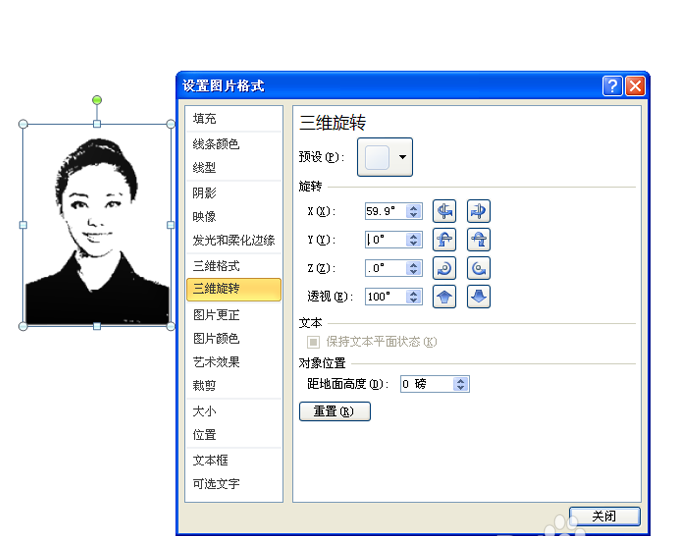The image size is (682, 536).
Task: Open the 预设 preset dropdown
Action: point(385,157)
